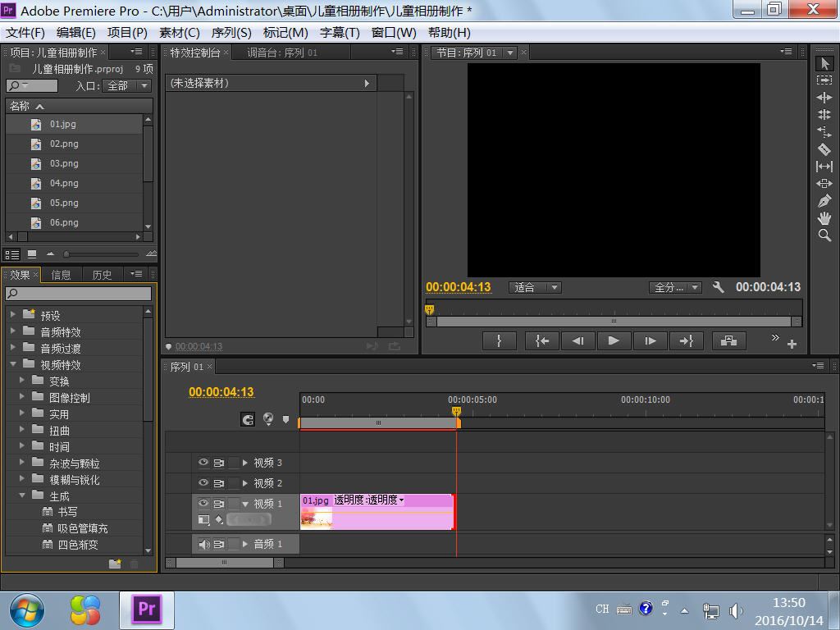Open program monitor settings wrench
Image resolution: width=840 pixels, height=630 pixels.
pos(719,287)
